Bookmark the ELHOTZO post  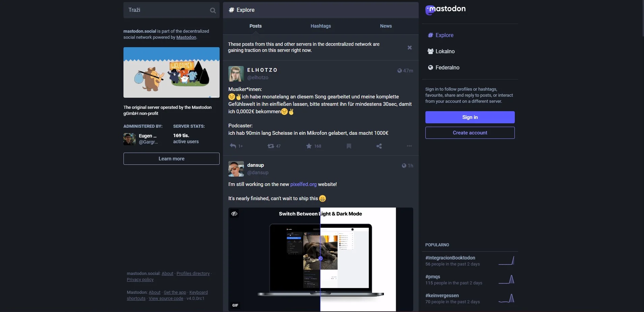tap(349, 146)
